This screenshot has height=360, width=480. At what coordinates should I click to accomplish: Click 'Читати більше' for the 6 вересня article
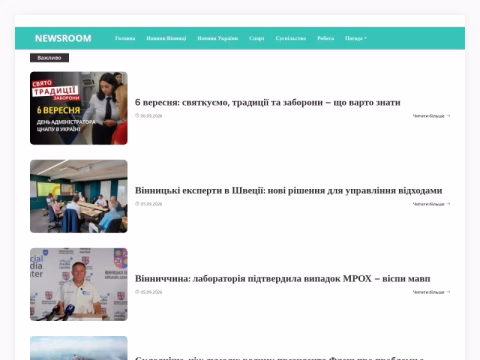click(x=431, y=116)
